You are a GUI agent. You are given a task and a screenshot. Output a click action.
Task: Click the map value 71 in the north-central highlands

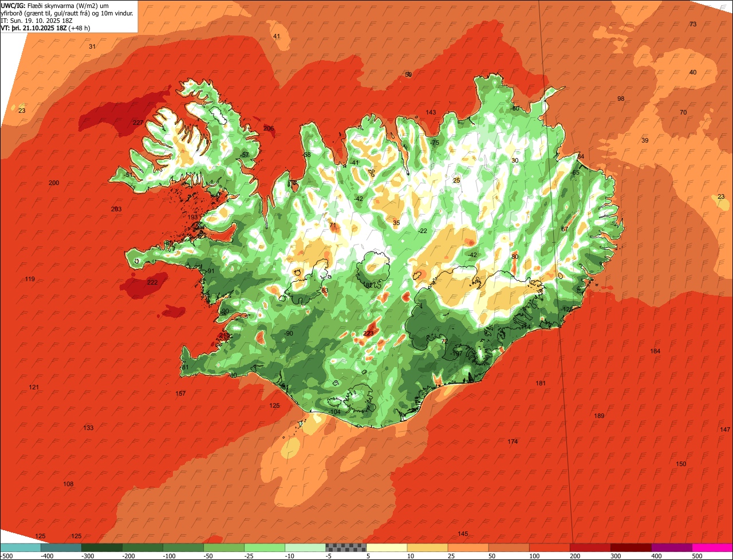pos(333,225)
